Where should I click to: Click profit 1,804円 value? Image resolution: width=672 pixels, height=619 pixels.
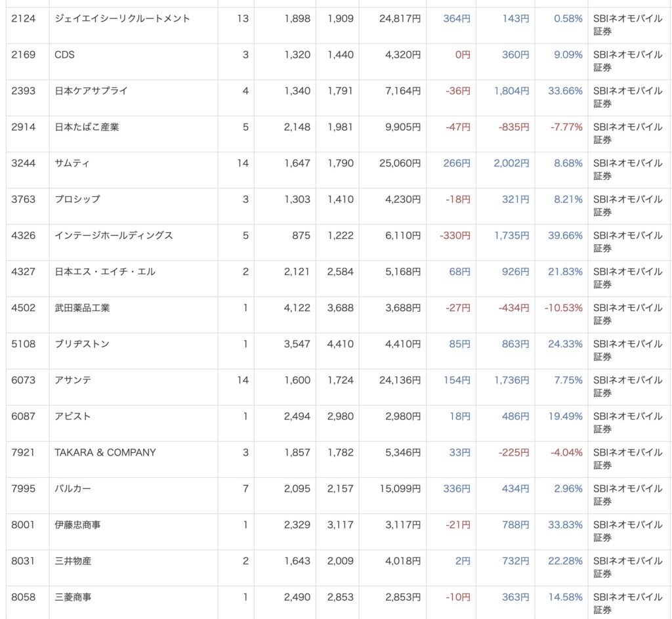511,91
